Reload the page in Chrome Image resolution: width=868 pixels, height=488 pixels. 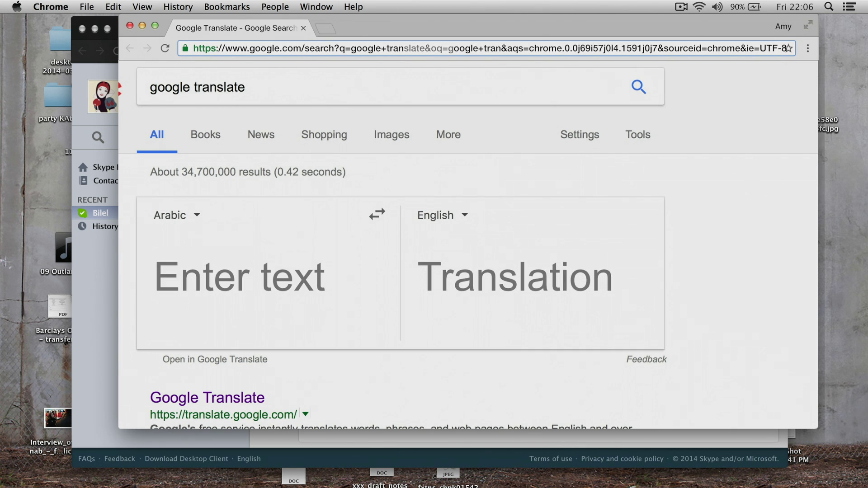coord(165,48)
